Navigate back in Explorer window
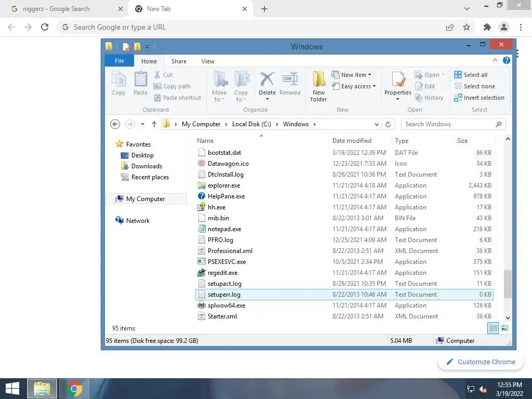532x399 pixels. tap(115, 124)
